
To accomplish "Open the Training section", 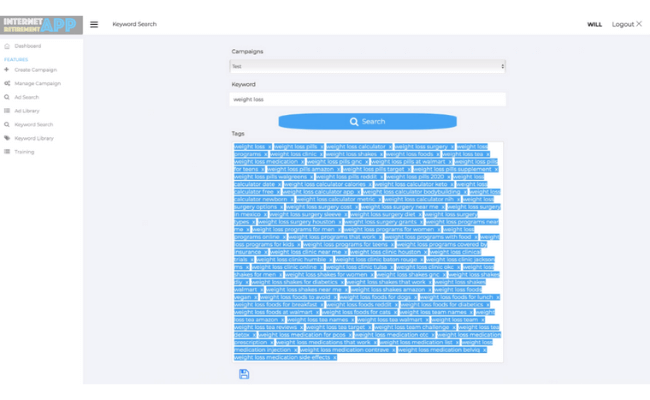I will [24, 152].
